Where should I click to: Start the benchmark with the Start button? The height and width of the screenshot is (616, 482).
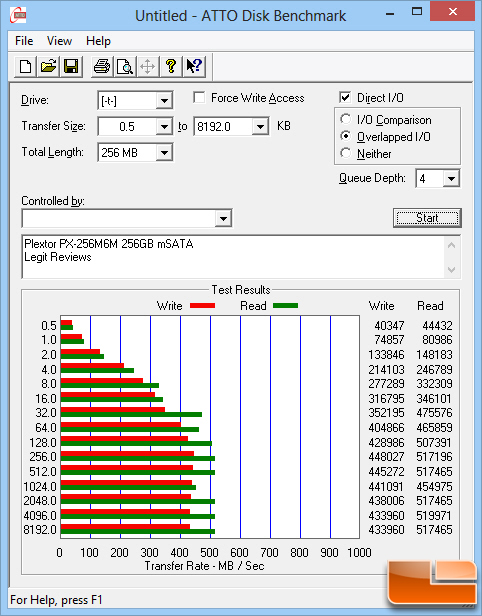[x=427, y=218]
